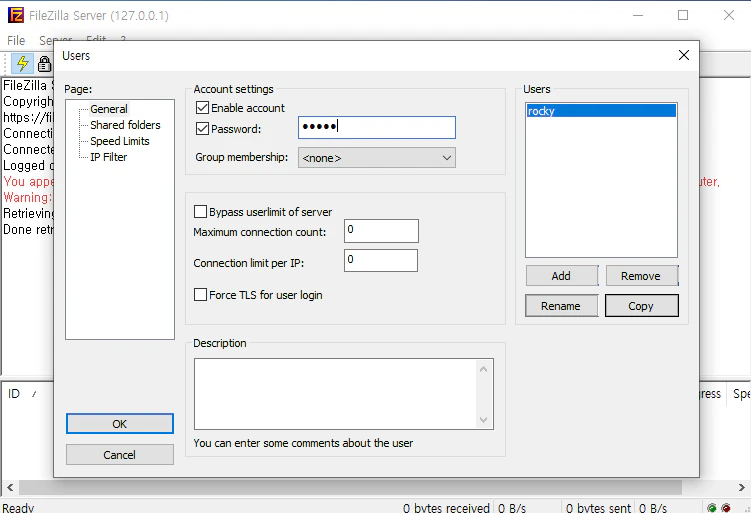Open the Speed Limits page

120,141
